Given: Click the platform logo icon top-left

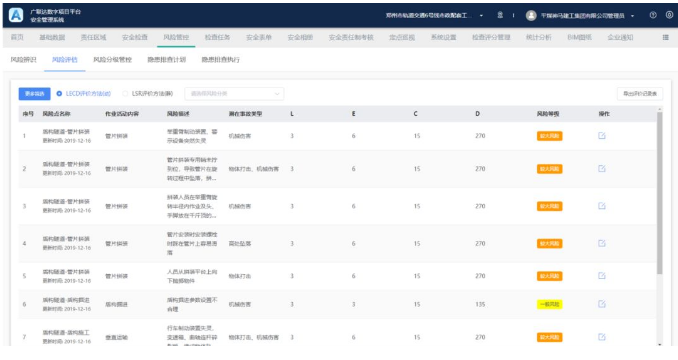Looking at the screenshot, I should (16, 15).
